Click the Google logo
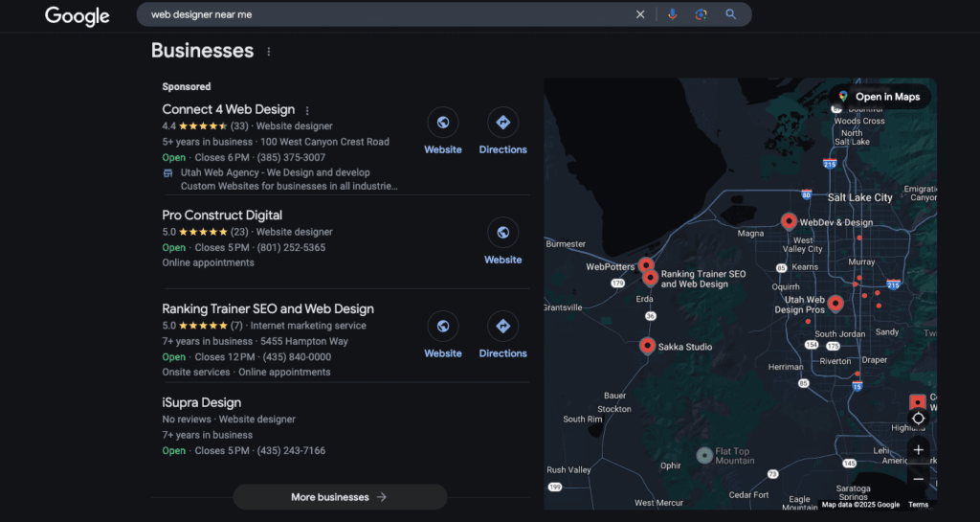 78,15
